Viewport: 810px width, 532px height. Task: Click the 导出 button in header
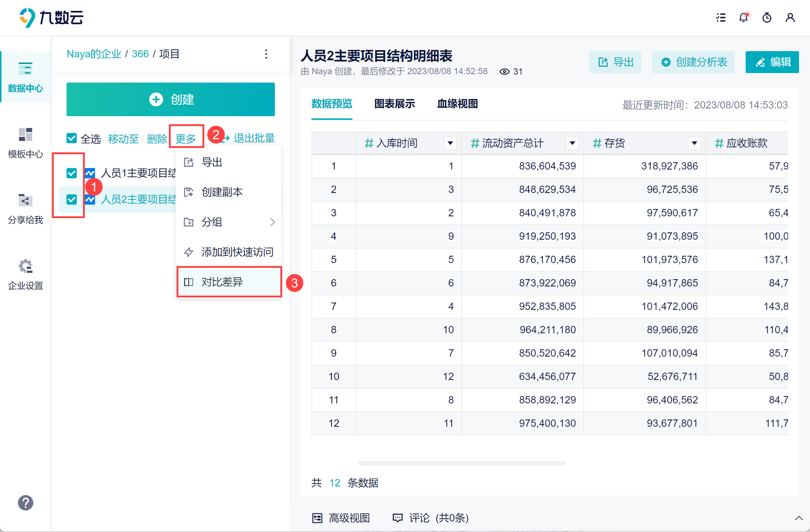615,62
